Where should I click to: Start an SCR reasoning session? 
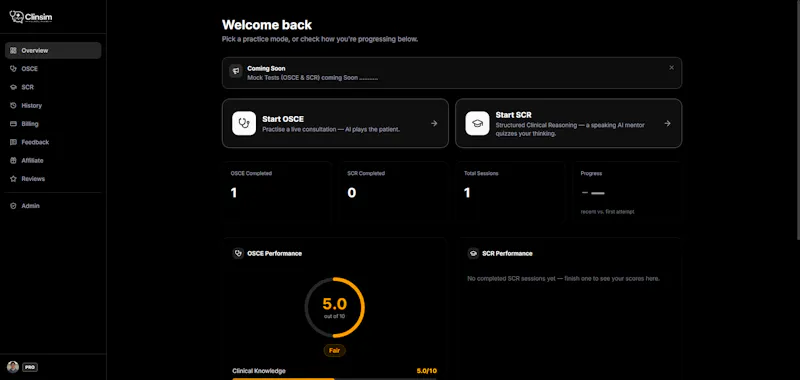click(568, 123)
